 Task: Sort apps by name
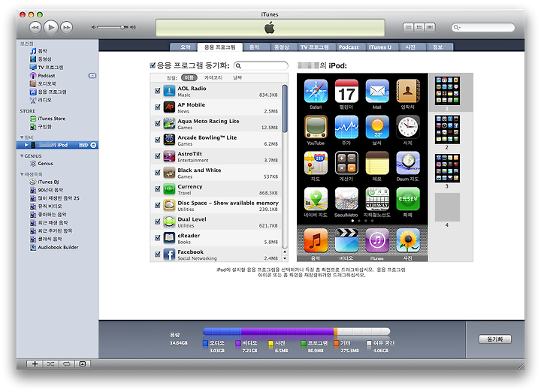[189, 77]
